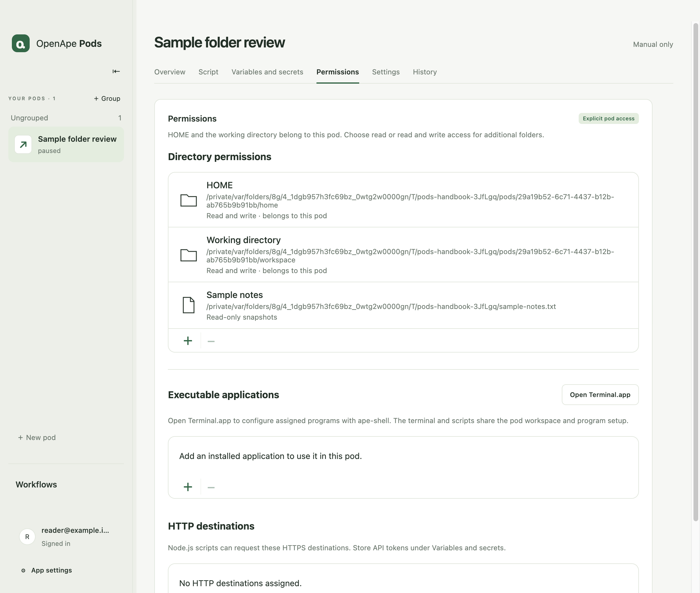Click the Explicit pod access badge
This screenshot has width=700, height=593.
[609, 118]
